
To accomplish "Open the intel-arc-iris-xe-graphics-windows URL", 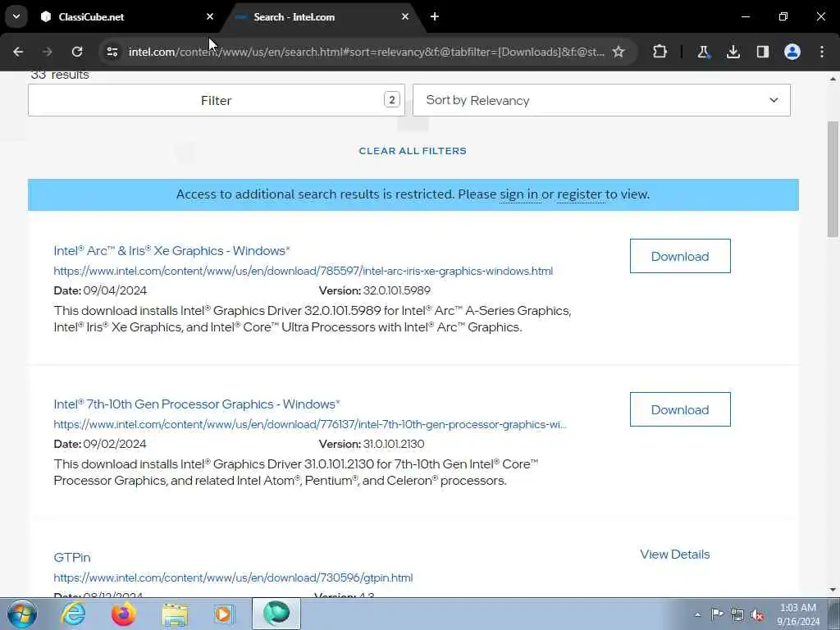I will pyautogui.click(x=304, y=271).
